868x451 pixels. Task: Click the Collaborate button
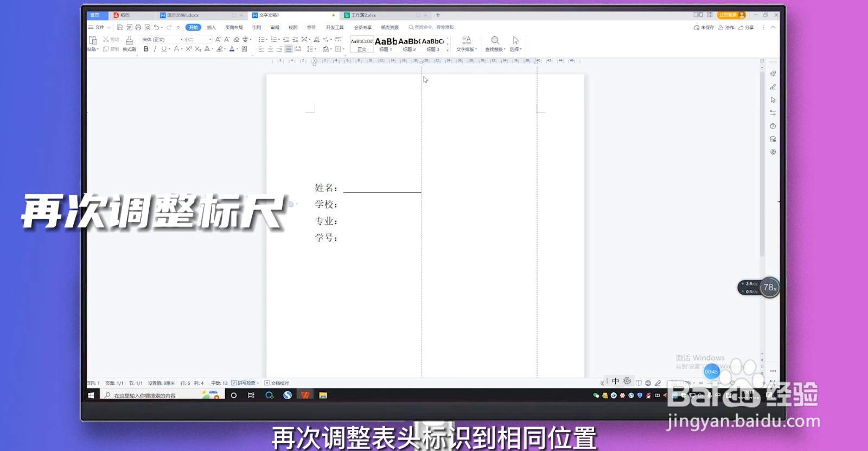pos(726,27)
